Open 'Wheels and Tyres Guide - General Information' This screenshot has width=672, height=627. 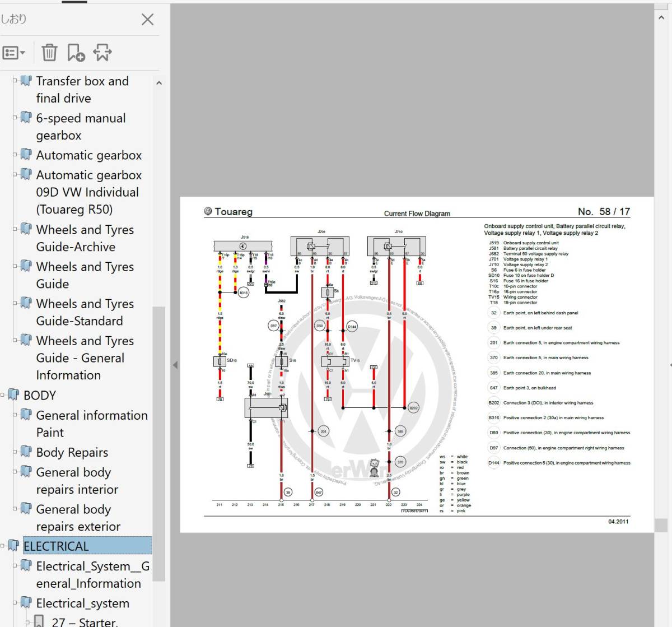pos(85,357)
